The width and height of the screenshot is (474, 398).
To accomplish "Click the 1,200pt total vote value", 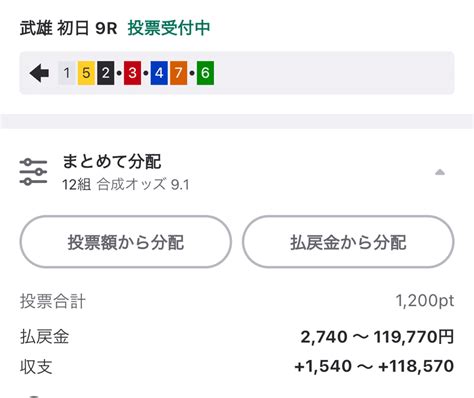I will pos(425,301).
